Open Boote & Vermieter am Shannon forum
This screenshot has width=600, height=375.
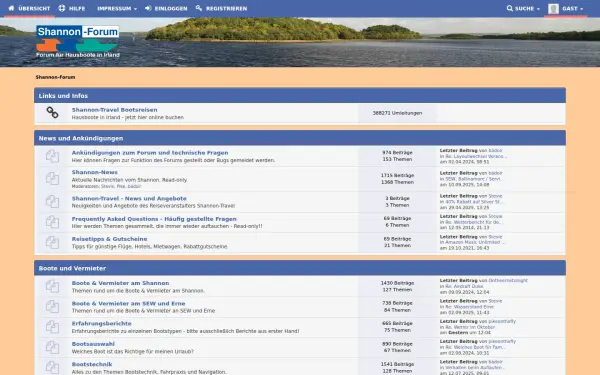tap(120, 283)
